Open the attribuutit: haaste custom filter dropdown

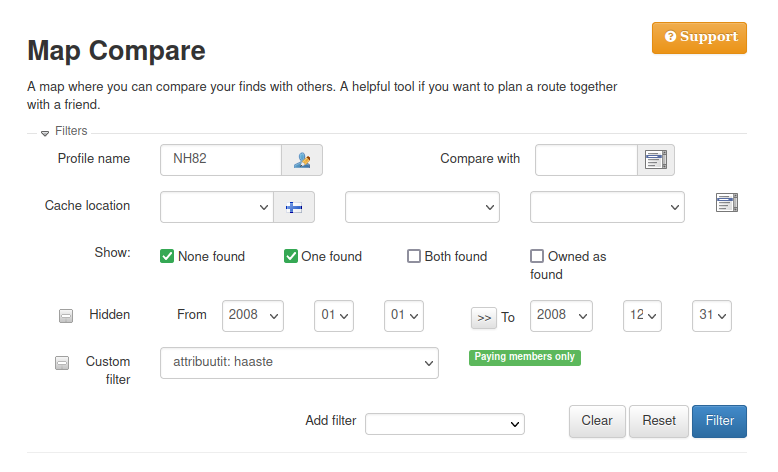click(x=299, y=363)
